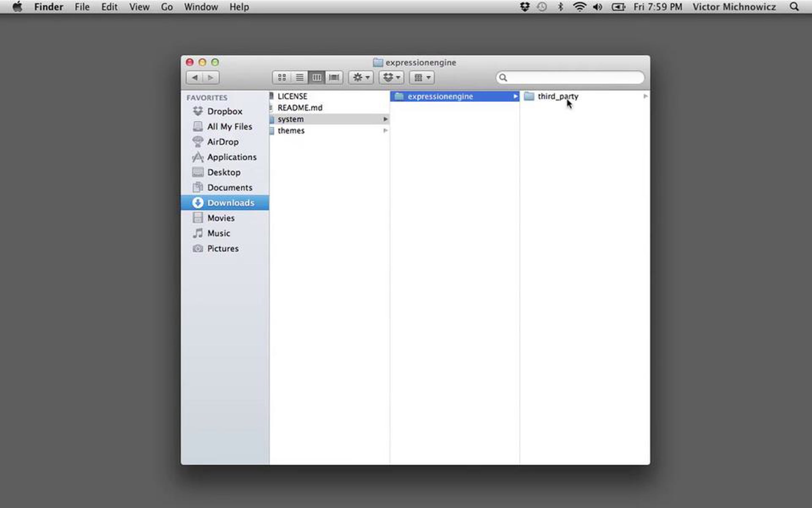Switch to column view

click(x=317, y=78)
